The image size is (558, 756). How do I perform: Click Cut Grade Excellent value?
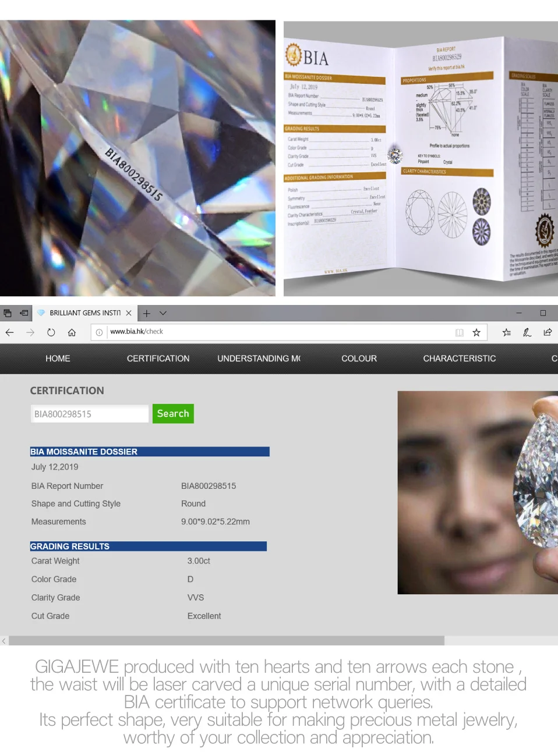(204, 616)
